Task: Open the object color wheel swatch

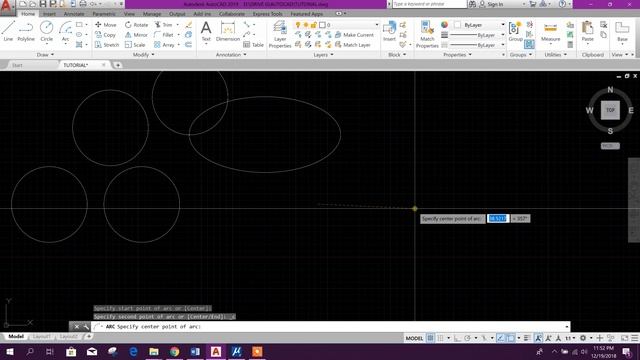Action: point(444,25)
